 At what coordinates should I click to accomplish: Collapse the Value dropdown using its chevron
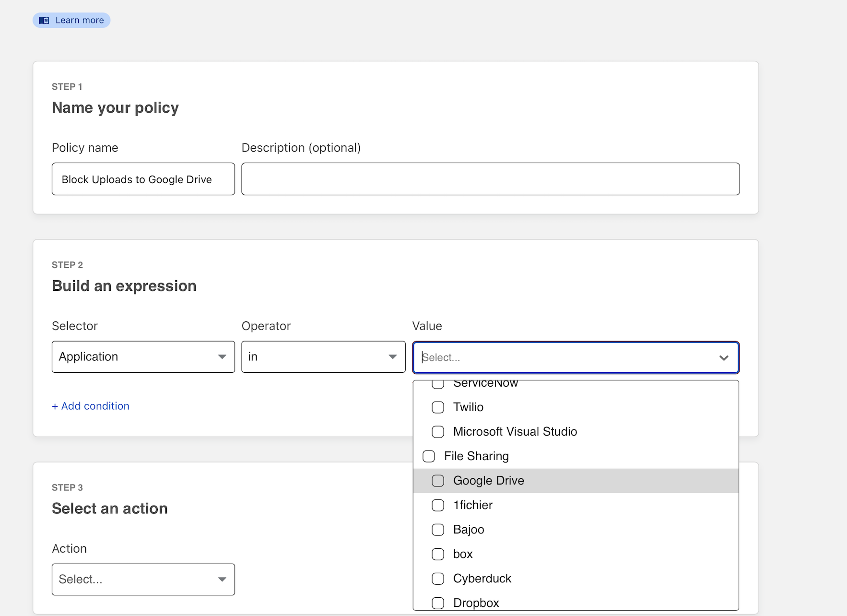pyautogui.click(x=723, y=357)
